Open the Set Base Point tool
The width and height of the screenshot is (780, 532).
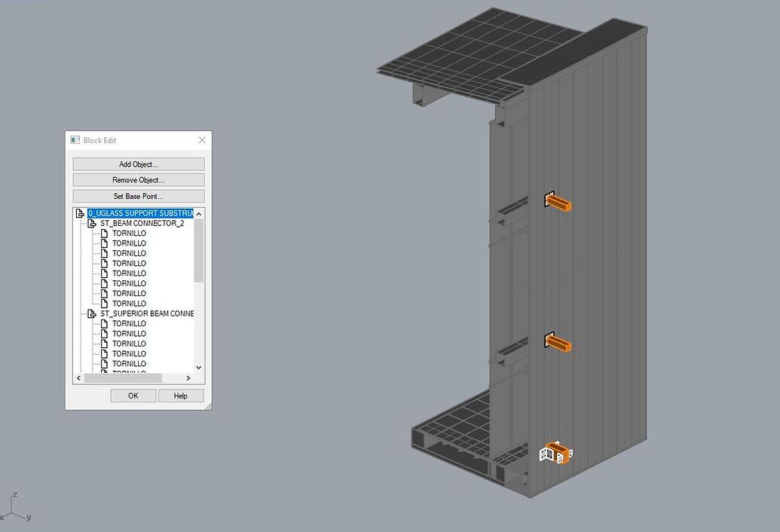point(138,195)
